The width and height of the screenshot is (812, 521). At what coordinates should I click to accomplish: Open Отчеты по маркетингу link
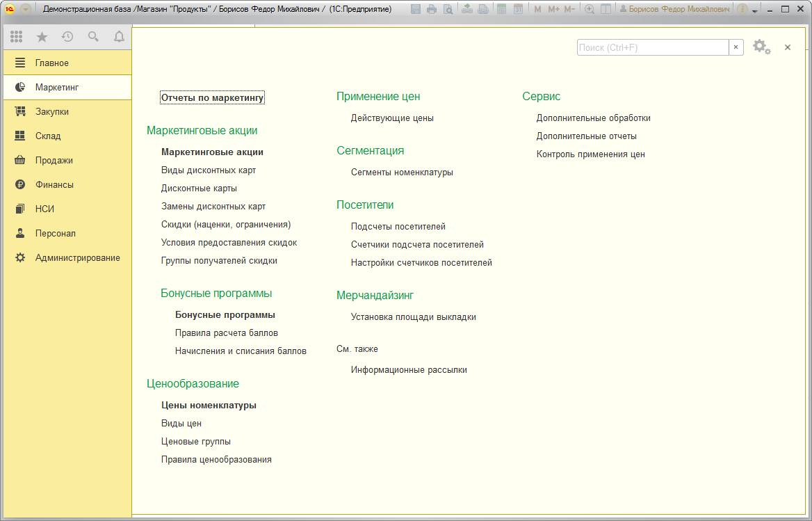(212, 97)
